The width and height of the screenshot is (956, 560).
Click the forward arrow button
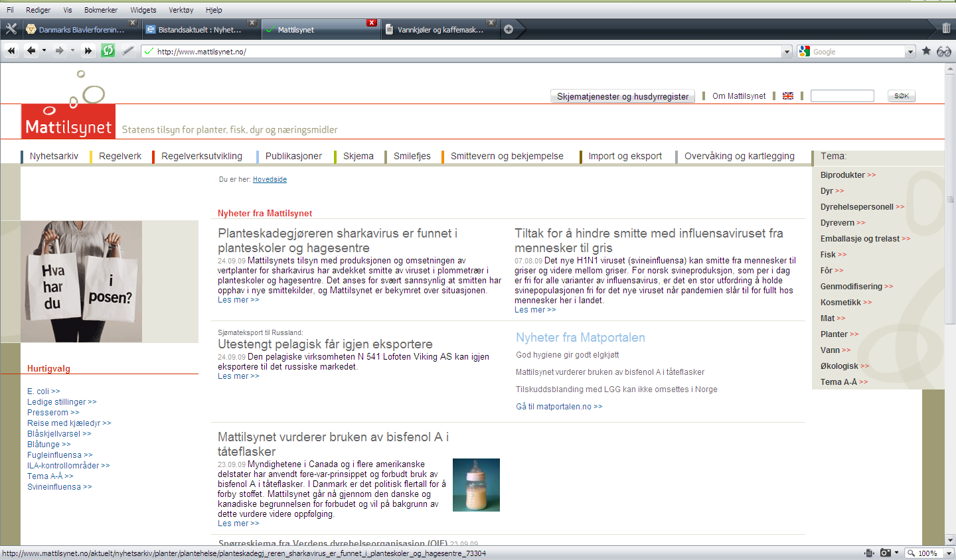tap(59, 51)
